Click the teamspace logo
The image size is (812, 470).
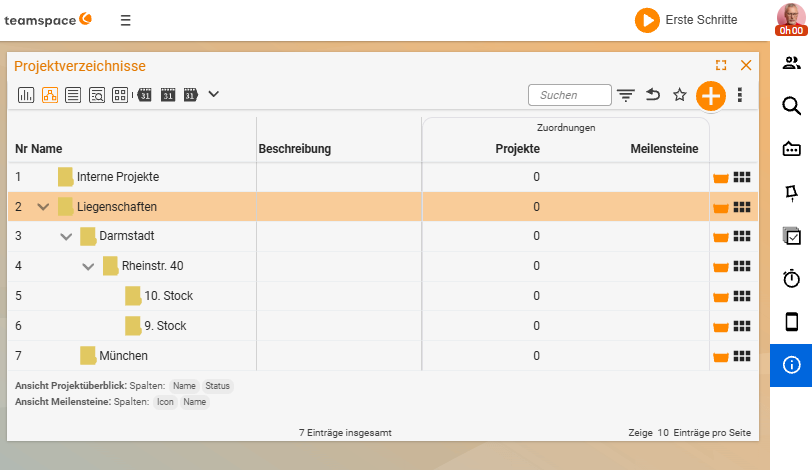click(48, 20)
